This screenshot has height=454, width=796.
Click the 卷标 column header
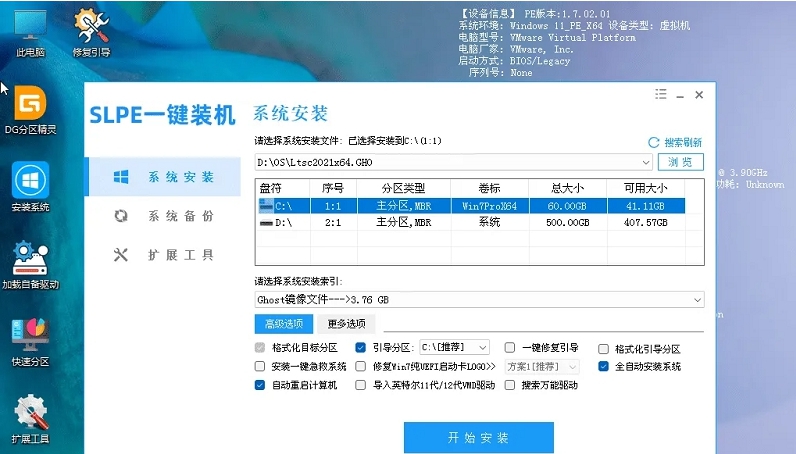point(489,188)
